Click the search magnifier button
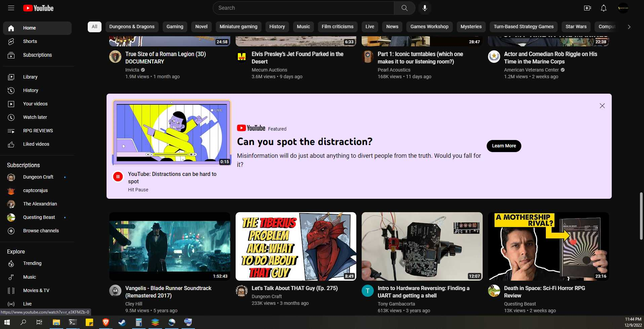 tap(405, 8)
